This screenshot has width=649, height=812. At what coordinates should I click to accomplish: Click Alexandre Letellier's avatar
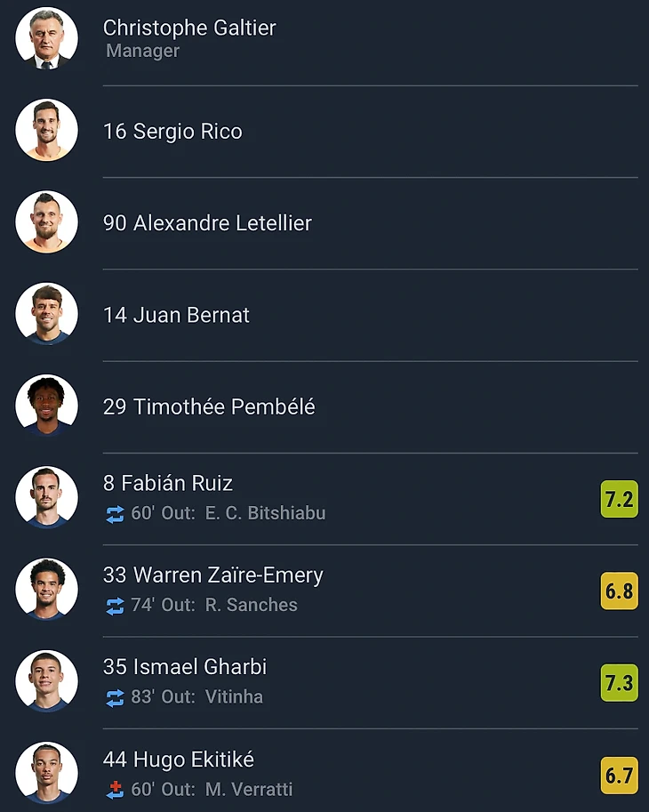click(x=46, y=222)
